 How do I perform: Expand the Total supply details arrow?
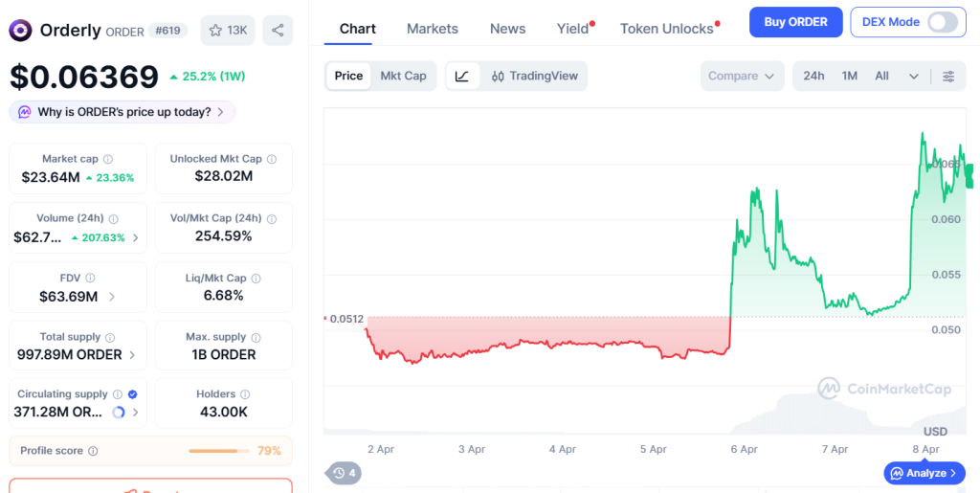point(132,355)
